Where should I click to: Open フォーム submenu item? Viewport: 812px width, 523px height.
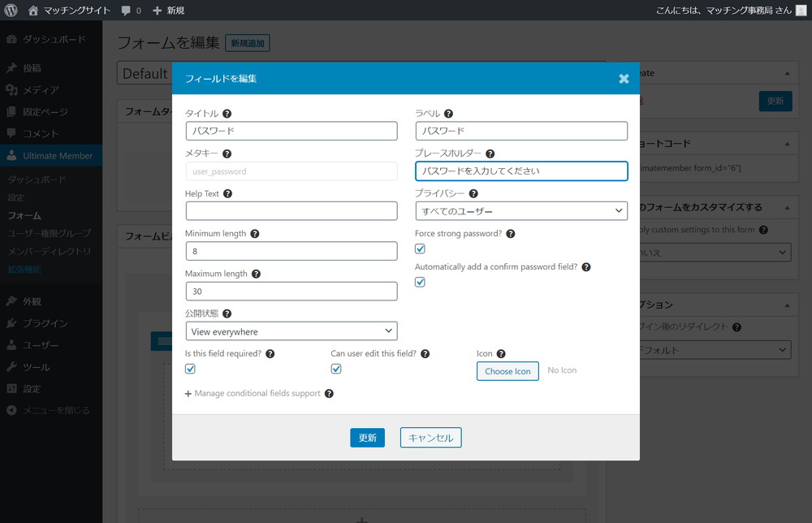(x=24, y=215)
